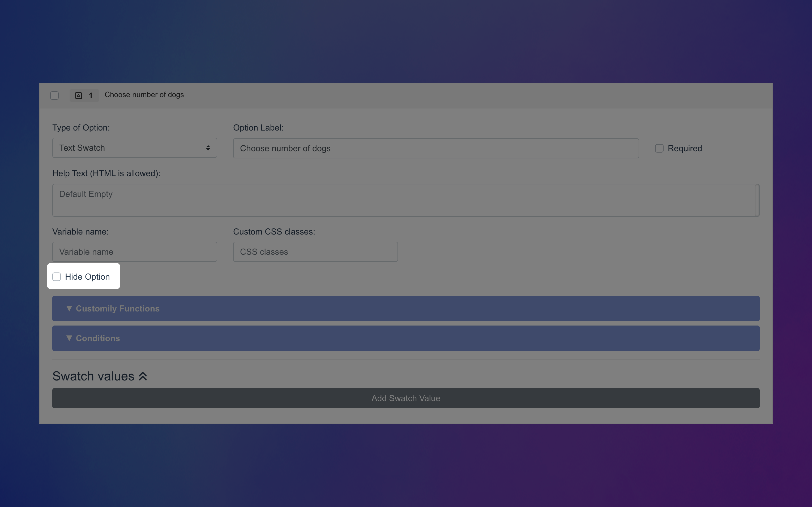This screenshot has width=812, height=507.
Task: Select the option row checkbox in header
Action: (54, 96)
